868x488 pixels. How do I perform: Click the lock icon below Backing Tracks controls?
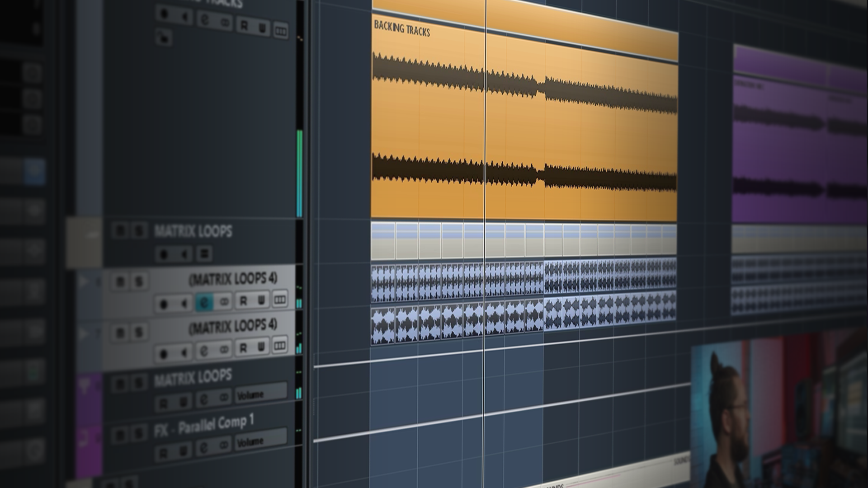[x=164, y=38]
